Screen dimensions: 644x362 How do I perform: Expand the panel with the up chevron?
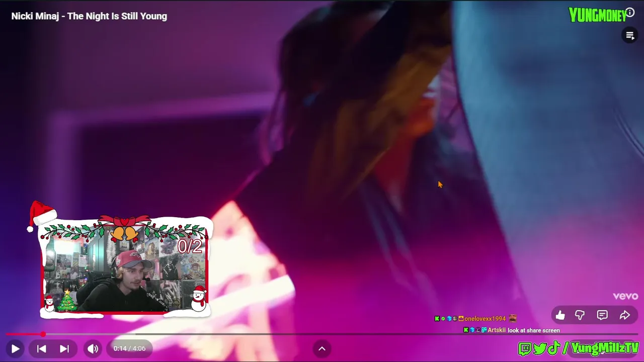coord(322,348)
